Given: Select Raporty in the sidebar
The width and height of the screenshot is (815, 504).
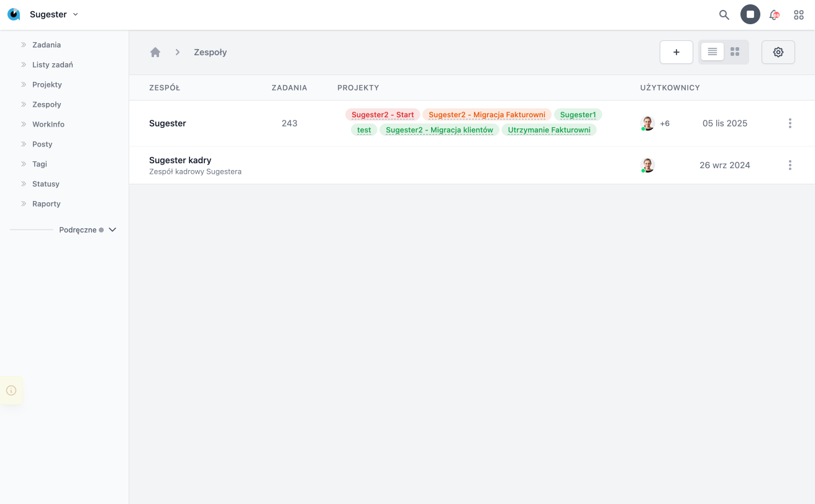Looking at the screenshot, I should [47, 204].
